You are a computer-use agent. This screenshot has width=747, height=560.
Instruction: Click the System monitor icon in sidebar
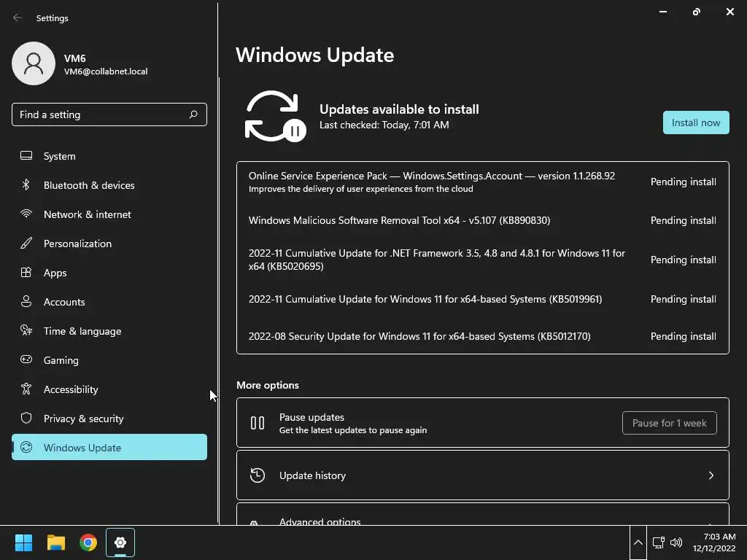[26, 156]
